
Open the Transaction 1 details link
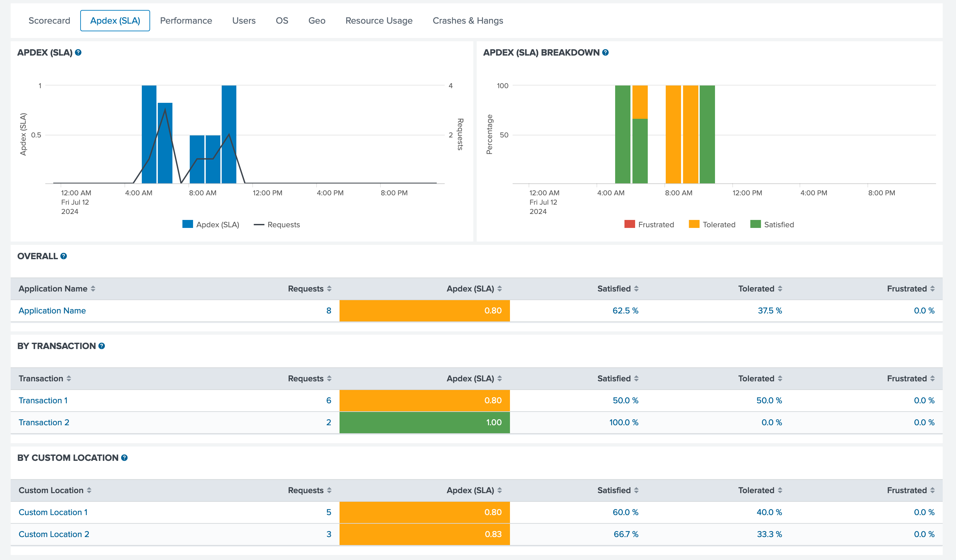(x=43, y=400)
